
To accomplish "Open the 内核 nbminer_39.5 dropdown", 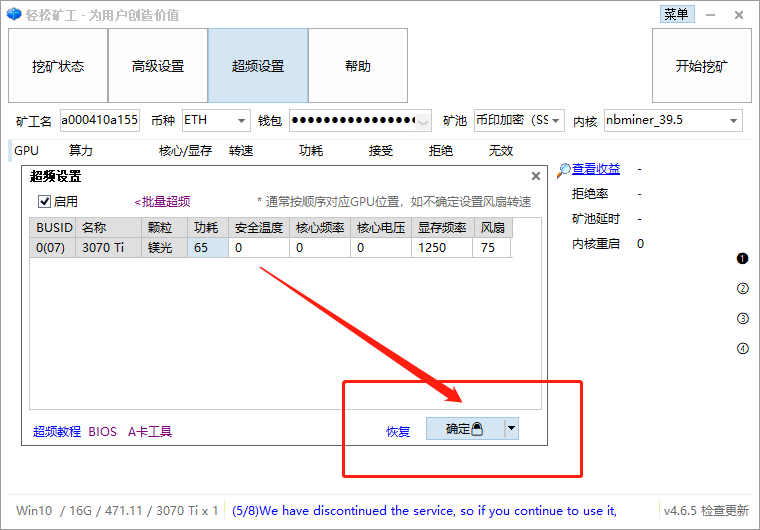I will 733,121.
